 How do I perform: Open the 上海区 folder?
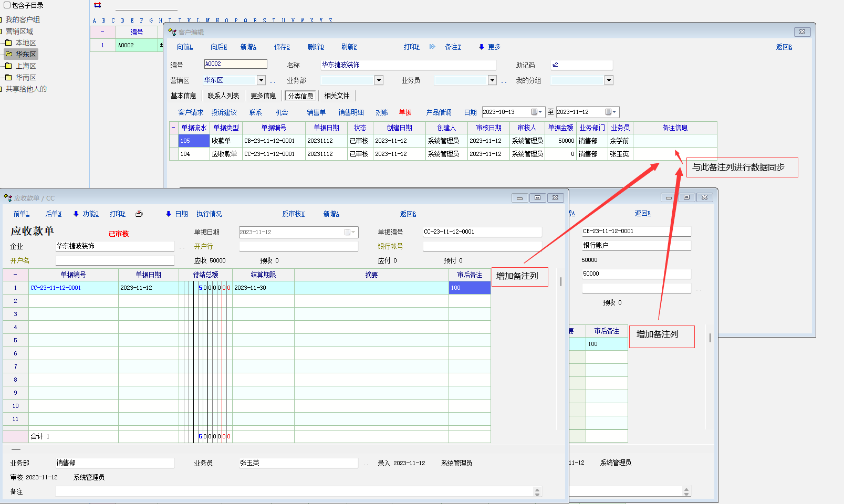click(25, 66)
